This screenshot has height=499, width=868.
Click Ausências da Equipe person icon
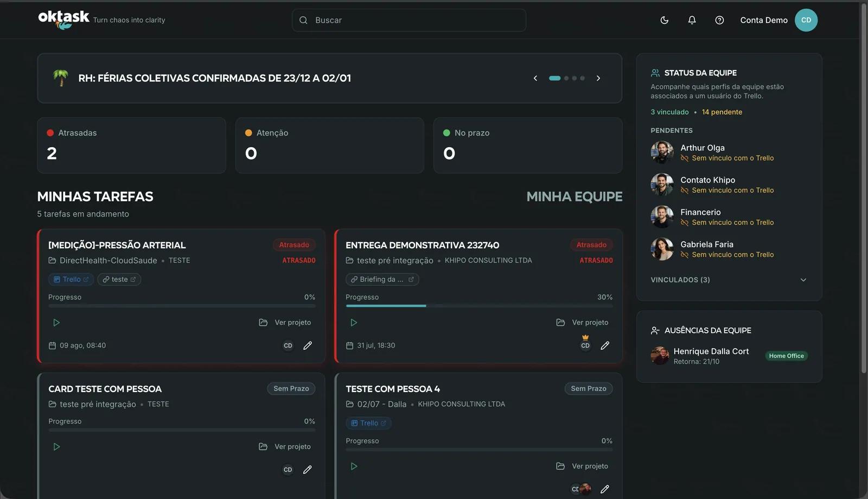point(655,330)
